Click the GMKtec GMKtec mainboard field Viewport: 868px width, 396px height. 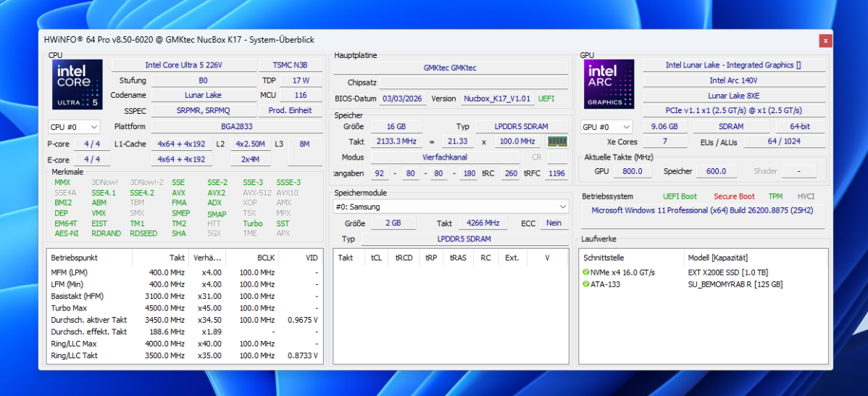450,67
